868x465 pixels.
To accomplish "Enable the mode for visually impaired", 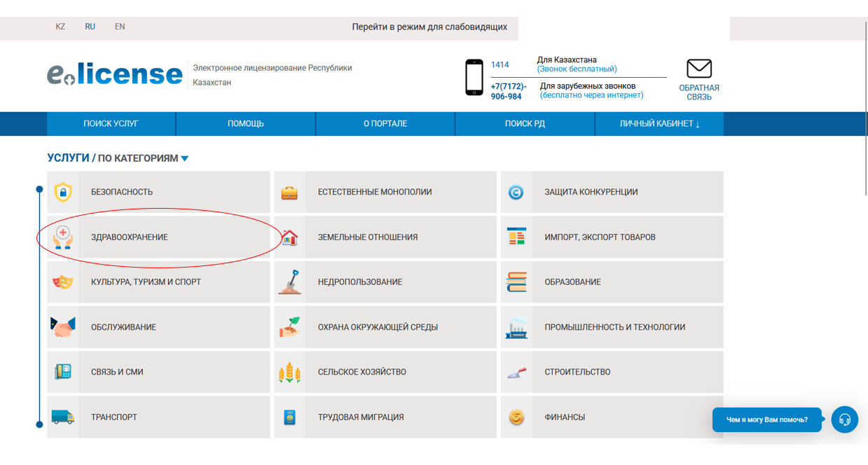I will (x=429, y=27).
